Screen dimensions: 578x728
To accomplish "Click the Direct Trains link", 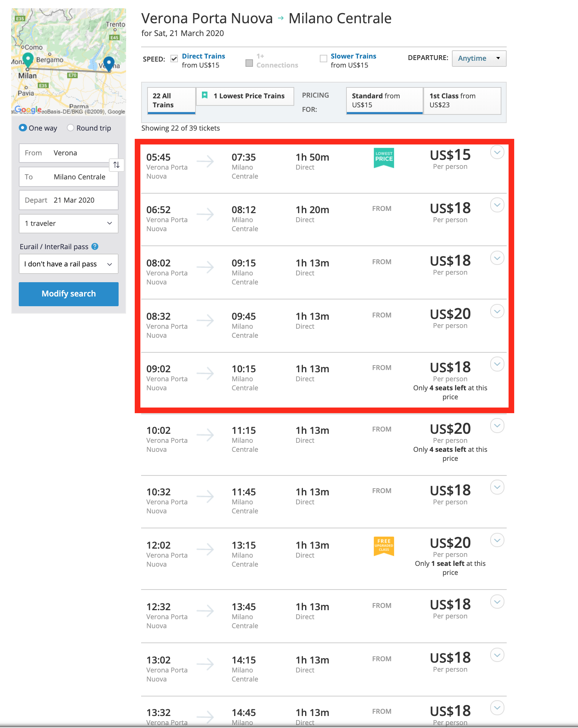I will click(203, 56).
